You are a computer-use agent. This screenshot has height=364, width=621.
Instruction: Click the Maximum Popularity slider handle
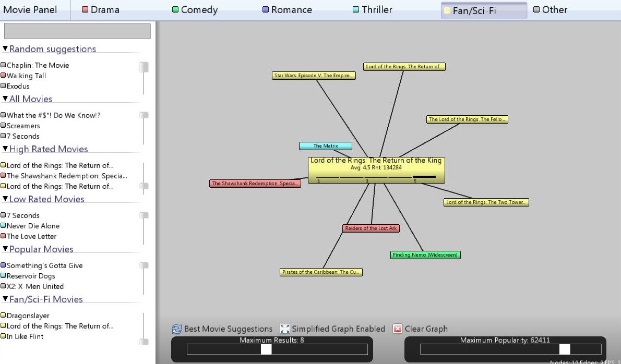point(564,349)
